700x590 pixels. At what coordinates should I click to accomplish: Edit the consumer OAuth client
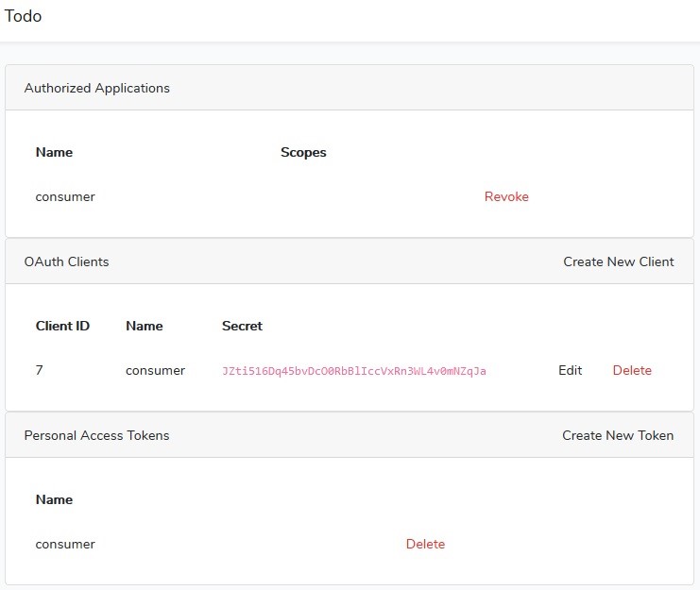click(x=570, y=370)
